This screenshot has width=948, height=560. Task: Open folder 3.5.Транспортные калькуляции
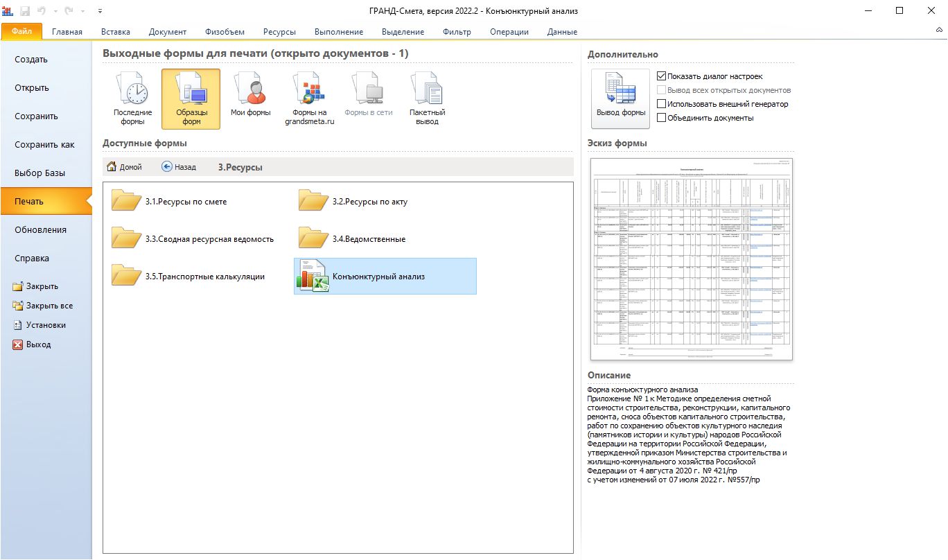(x=188, y=277)
